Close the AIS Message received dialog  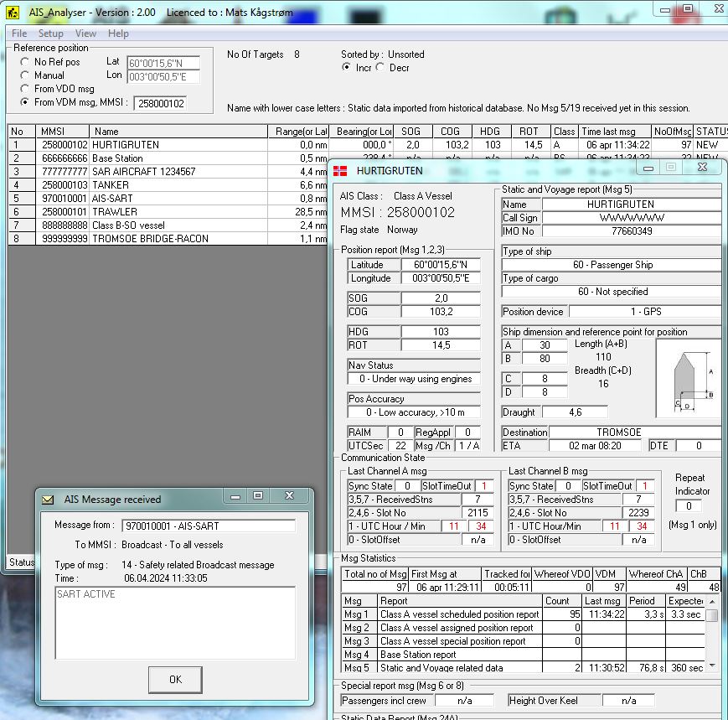(289, 497)
